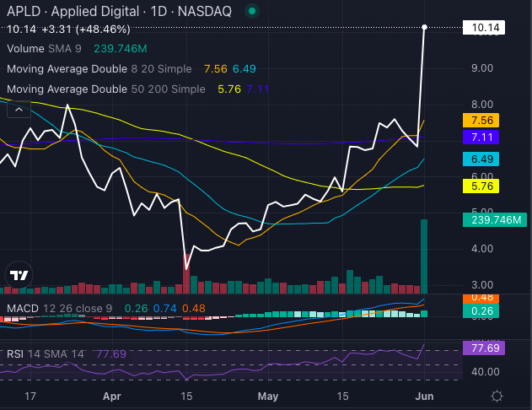Click the 0.74 MACD line value
Screen dimensions: 532x410
[x=165, y=309]
